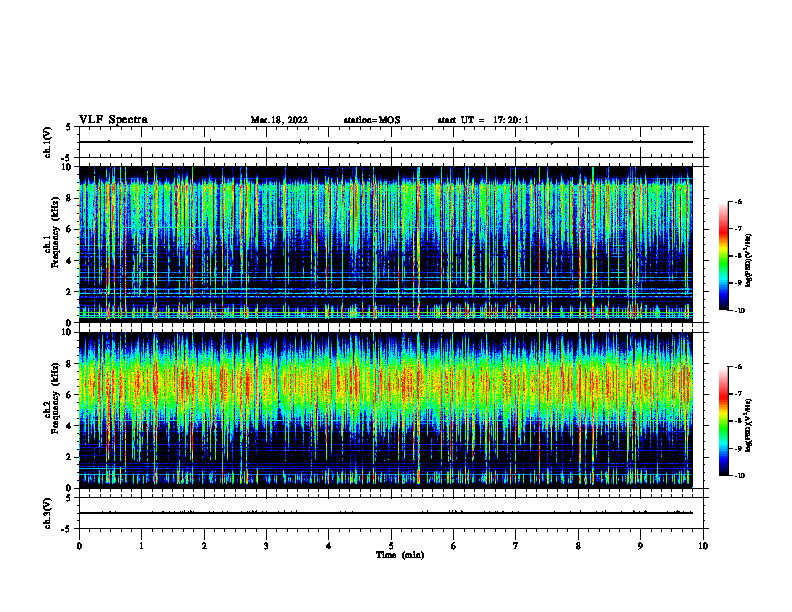
Task: Click the "ch.1(V)" axis label at top
Action: tap(47, 142)
